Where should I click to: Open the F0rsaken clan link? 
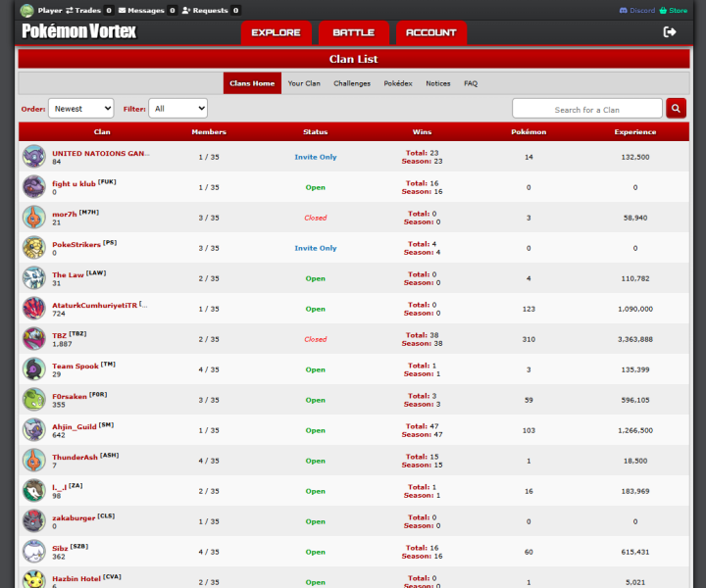(70, 396)
